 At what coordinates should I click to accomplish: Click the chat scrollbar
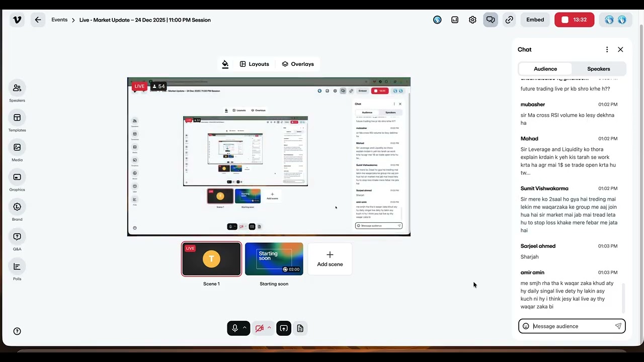623,298
